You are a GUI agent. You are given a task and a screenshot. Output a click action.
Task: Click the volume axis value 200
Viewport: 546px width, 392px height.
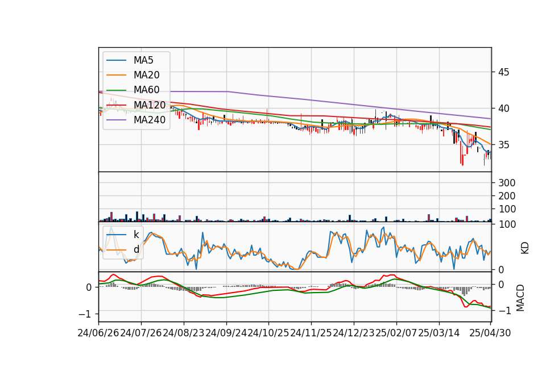tap(507, 196)
